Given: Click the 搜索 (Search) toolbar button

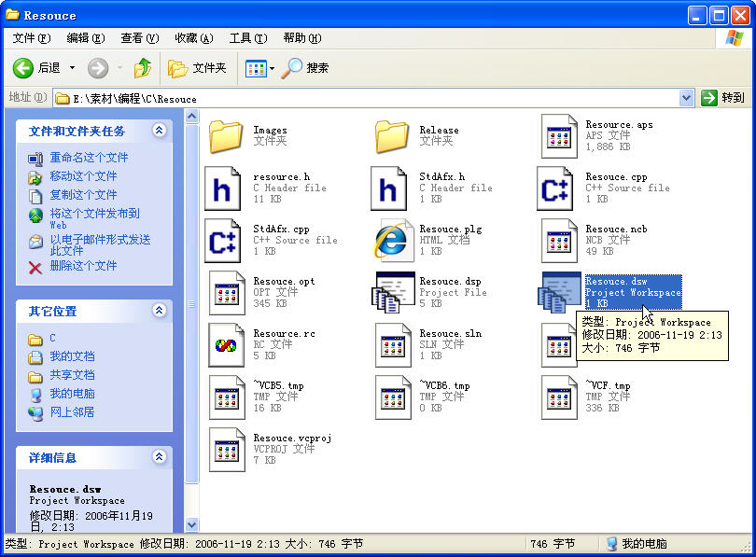Looking at the screenshot, I should click(306, 68).
